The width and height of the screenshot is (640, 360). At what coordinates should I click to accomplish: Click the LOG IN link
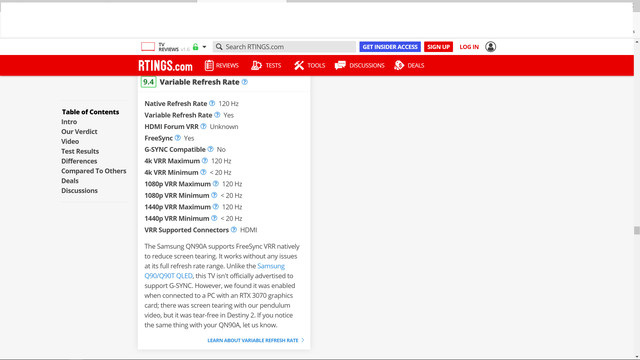tap(469, 47)
